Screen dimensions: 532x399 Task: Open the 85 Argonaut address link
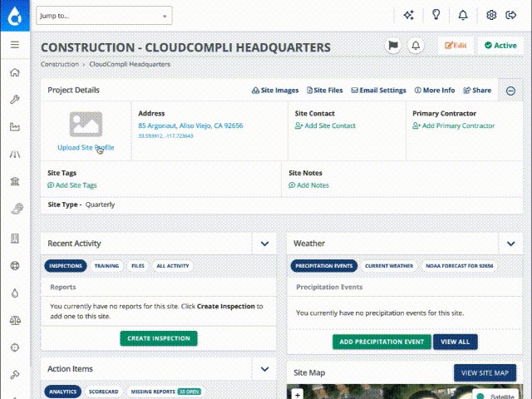190,126
